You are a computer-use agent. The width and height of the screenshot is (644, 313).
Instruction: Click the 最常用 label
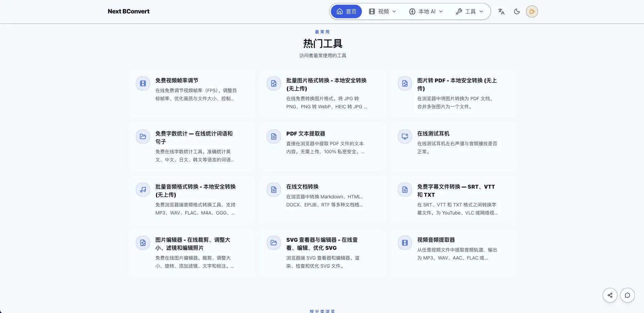point(322,32)
